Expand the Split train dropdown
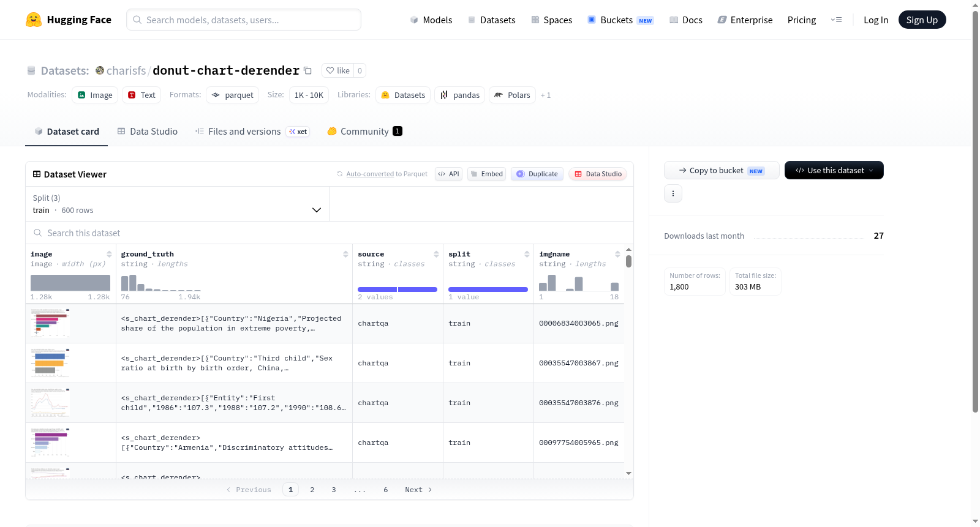Screen dimensions: 980x527 point(177,204)
